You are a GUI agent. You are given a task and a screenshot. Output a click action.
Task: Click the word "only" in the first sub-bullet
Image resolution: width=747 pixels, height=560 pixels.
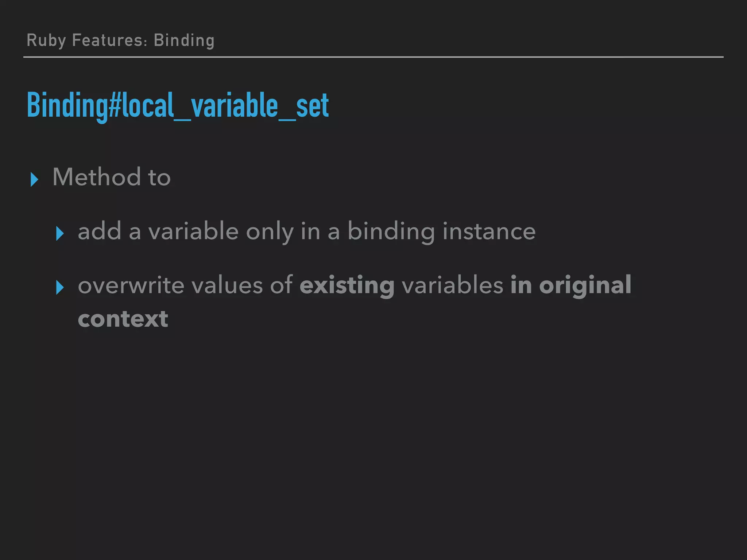pos(270,231)
